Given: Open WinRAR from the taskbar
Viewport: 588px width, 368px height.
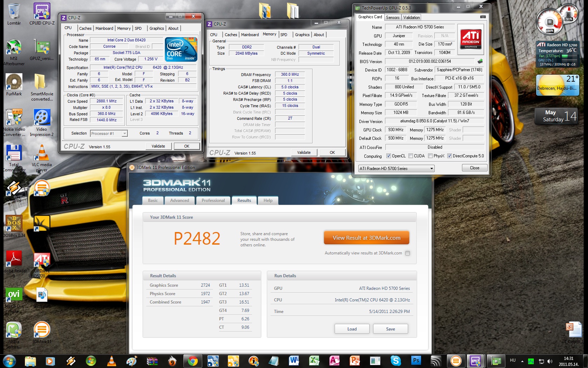Looking at the screenshot, I should tap(152, 361).
